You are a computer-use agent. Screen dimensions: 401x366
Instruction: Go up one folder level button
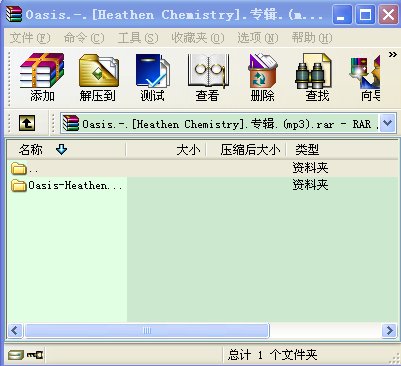click(x=27, y=123)
